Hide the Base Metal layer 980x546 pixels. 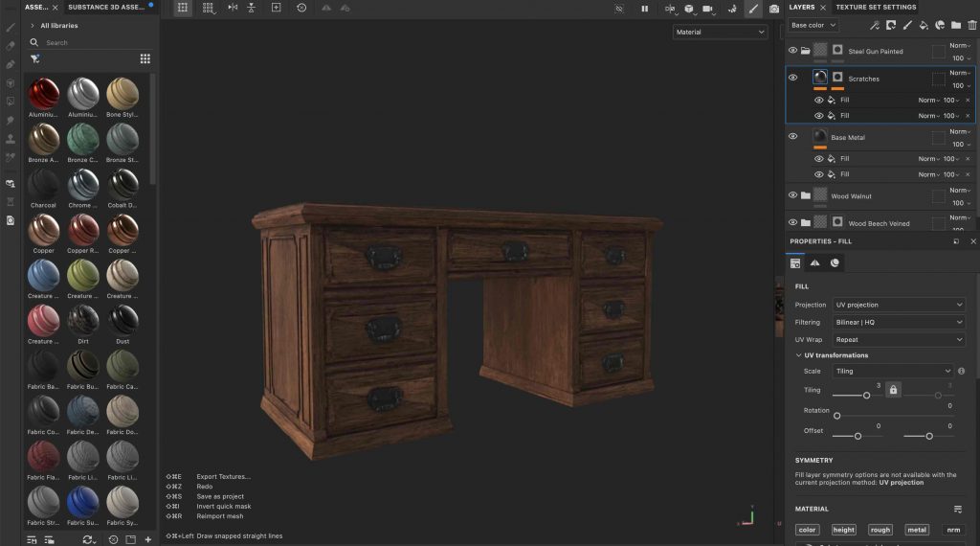(x=792, y=137)
